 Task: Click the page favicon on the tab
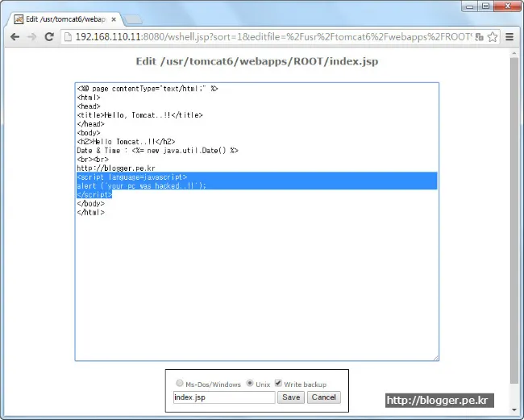click(19, 18)
